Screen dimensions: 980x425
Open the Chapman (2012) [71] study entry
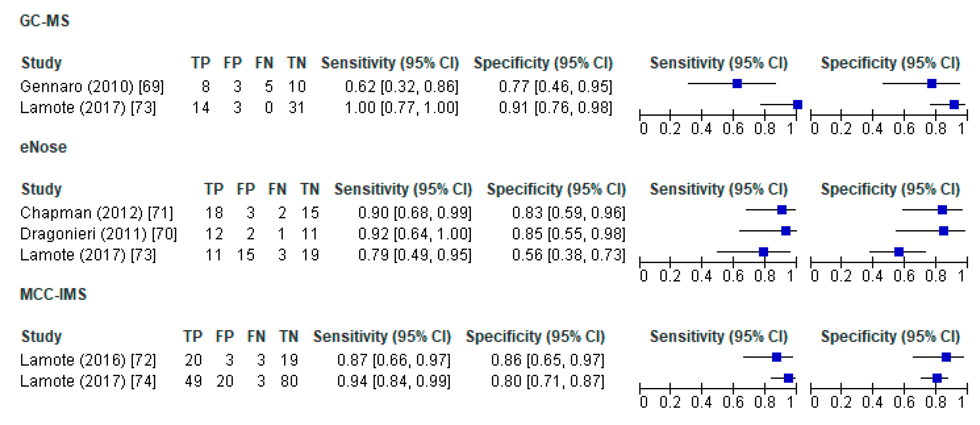(x=96, y=213)
